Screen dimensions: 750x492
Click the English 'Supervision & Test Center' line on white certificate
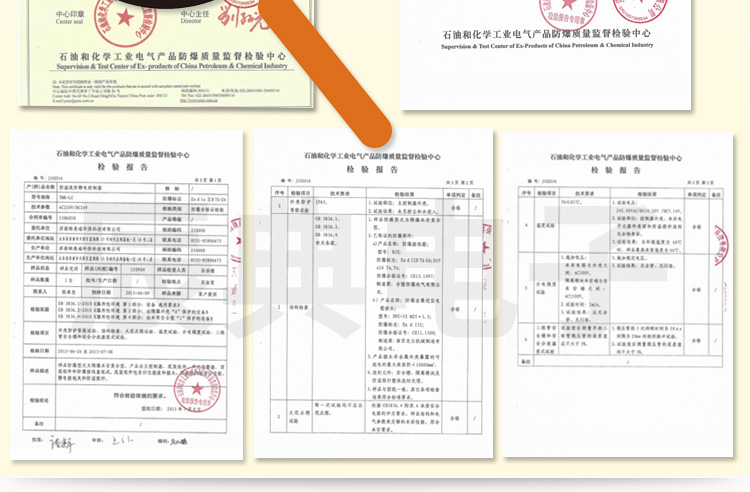(547, 46)
